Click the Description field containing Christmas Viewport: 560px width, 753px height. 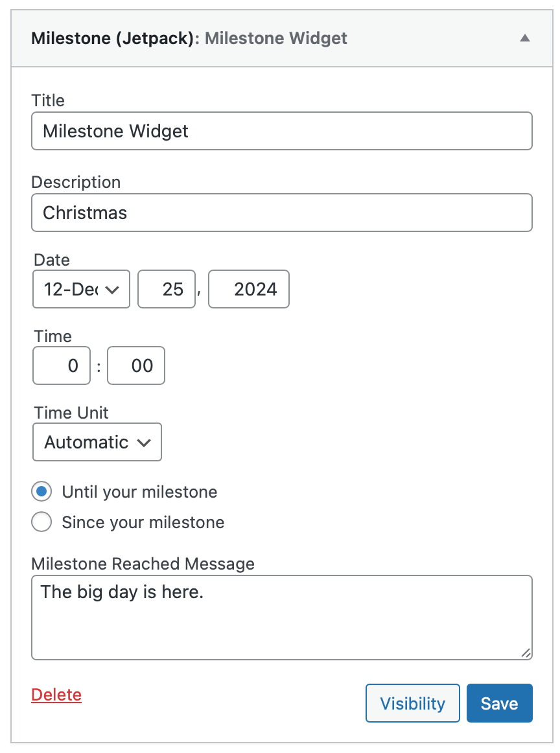[281, 213]
